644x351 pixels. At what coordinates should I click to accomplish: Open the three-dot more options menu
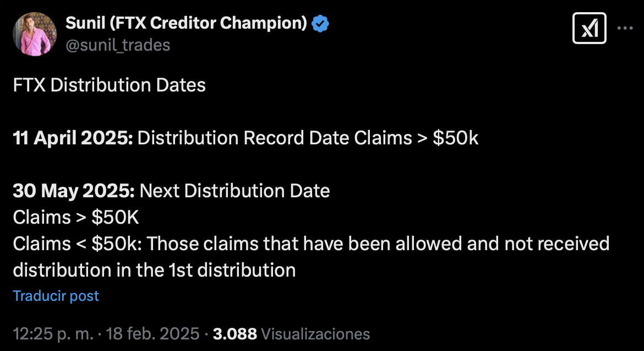point(625,28)
